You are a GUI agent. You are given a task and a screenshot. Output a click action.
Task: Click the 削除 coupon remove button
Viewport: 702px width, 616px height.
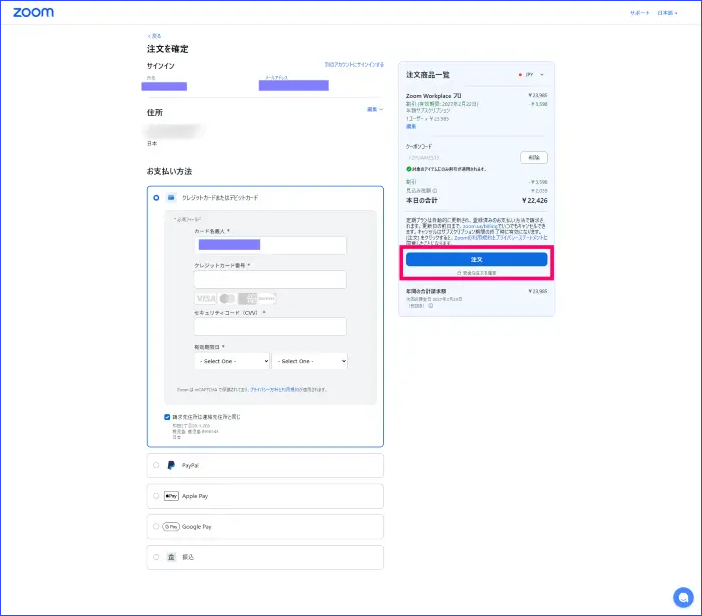tap(533, 157)
